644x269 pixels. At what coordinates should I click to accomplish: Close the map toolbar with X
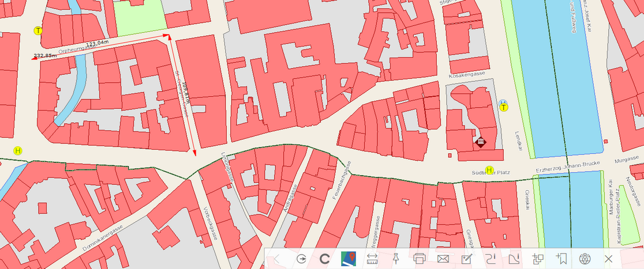[x=608, y=259]
